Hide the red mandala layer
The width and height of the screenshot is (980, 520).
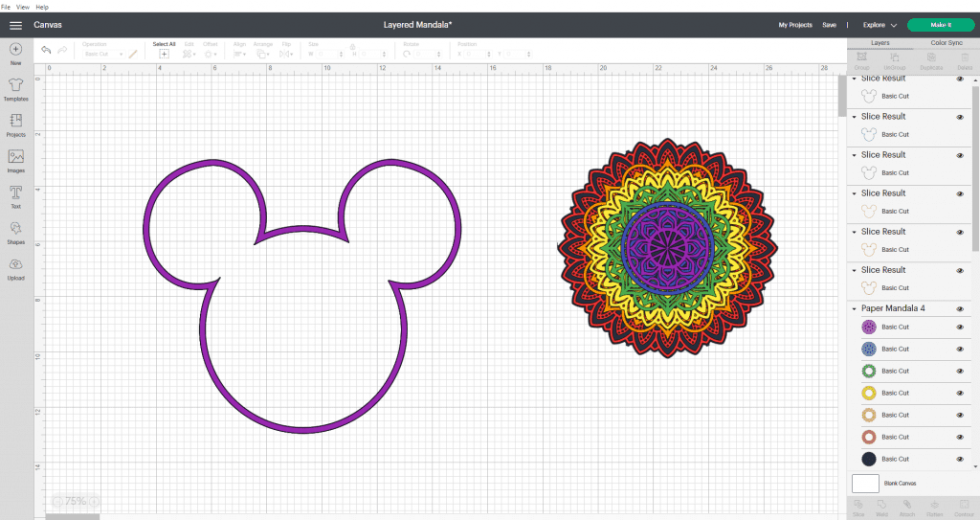tap(960, 437)
